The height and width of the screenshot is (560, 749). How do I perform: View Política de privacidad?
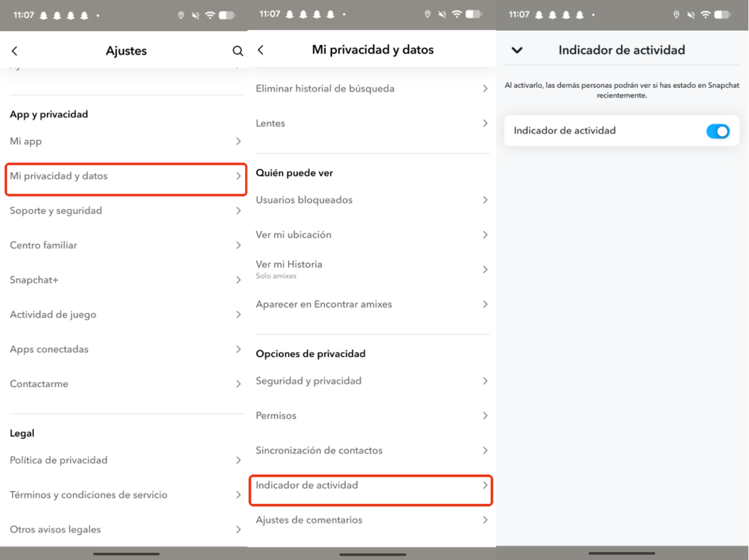125,460
